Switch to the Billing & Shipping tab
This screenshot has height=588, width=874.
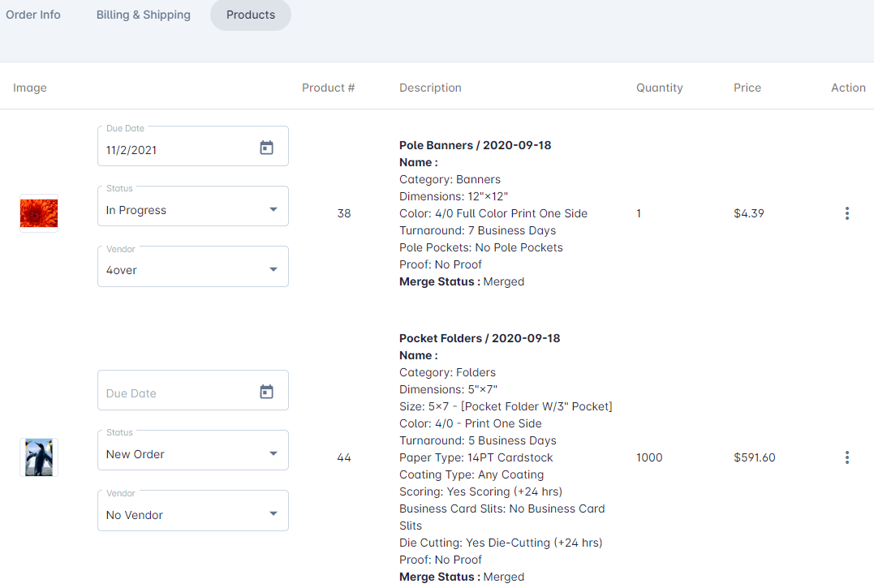[144, 15]
